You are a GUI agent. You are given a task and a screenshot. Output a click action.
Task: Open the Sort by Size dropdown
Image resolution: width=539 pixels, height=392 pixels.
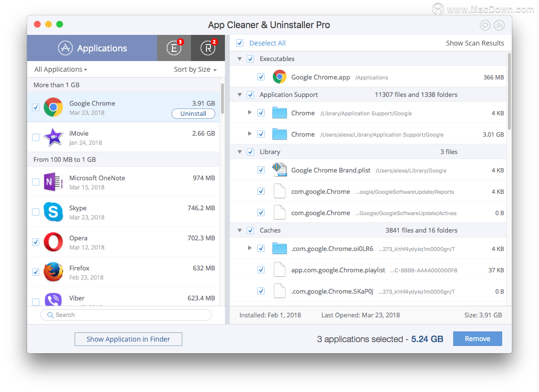[x=195, y=69]
